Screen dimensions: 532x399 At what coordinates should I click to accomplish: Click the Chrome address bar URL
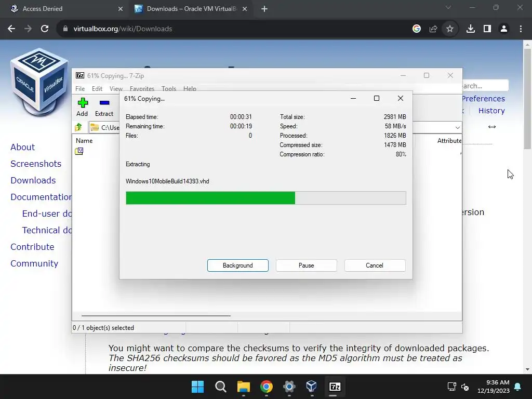pyautogui.click(x=123, y=29)
